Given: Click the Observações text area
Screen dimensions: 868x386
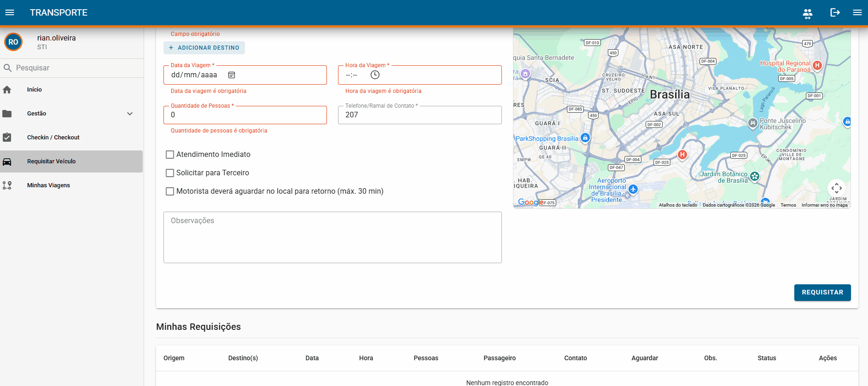Looking at the screenshot, I should point(332,237).
